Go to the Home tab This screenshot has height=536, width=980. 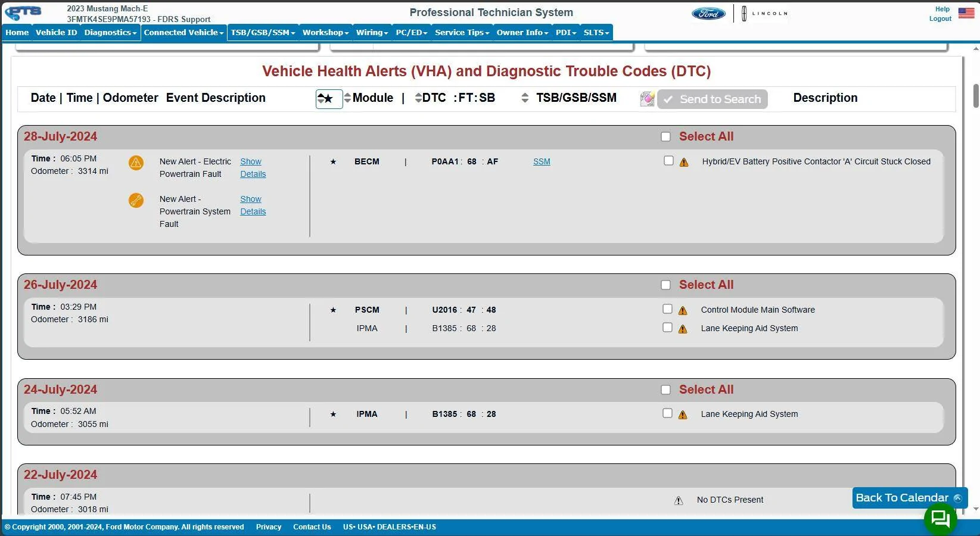pyautogui.click(x=17, y=33)
